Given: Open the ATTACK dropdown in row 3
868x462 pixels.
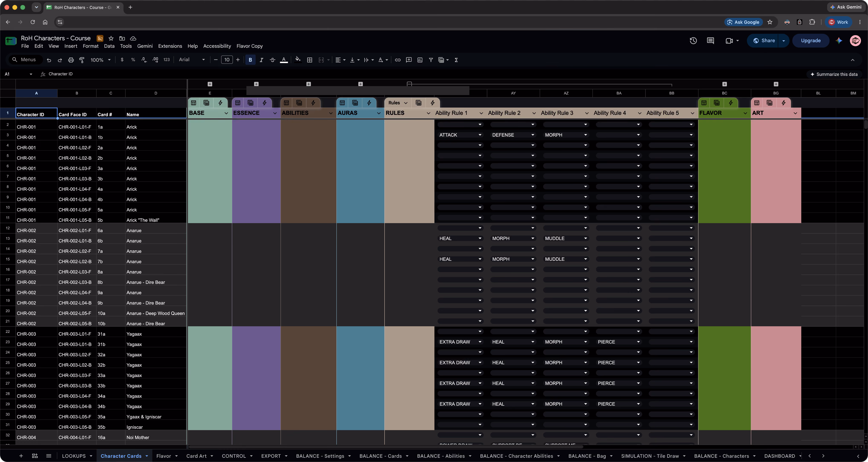Looking at the screenshot, I should coord(480,135).
